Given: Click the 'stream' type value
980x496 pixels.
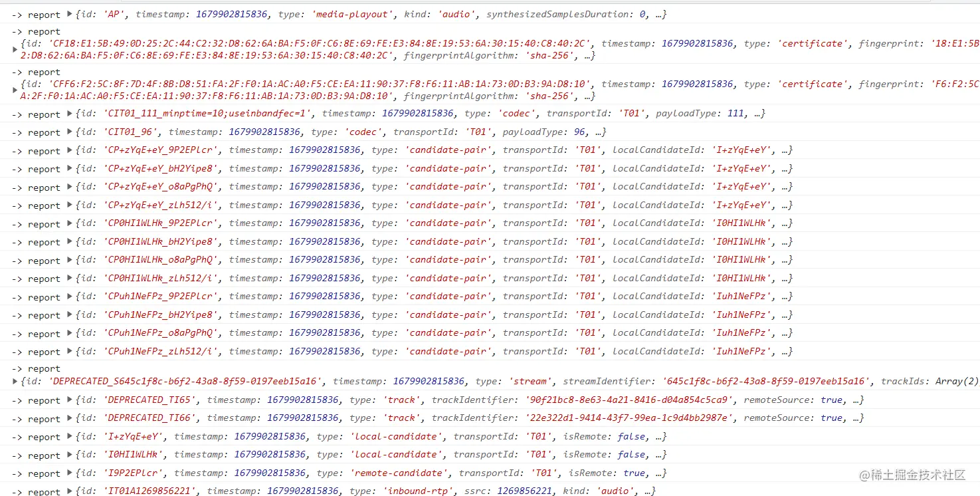Looking at the screenshot, I should (529, 382).
